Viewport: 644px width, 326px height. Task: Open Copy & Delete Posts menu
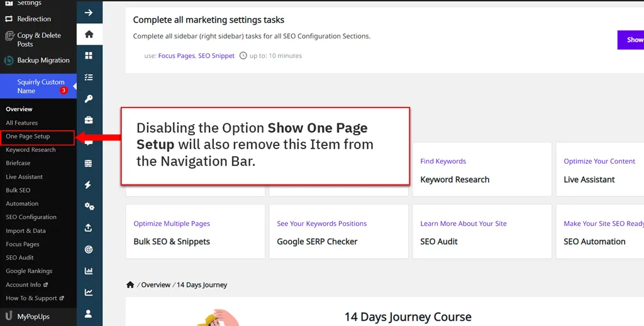click(x=38, y=40)
